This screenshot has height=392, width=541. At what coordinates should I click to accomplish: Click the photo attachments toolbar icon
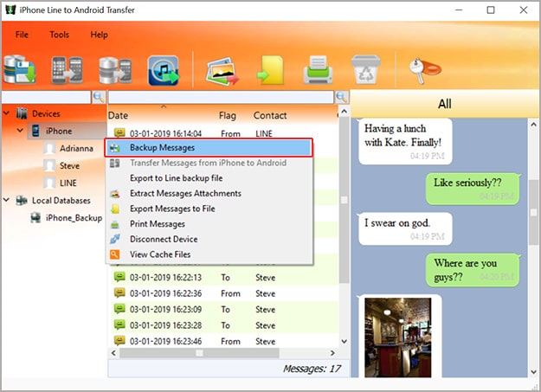tap(222, 70)
